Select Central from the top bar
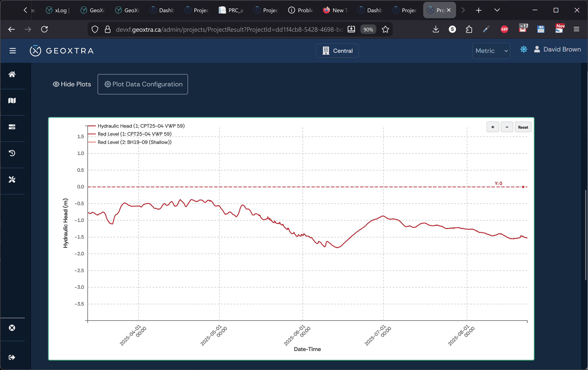The width and height of the screenshot is (588, 370). click(337, 51)
